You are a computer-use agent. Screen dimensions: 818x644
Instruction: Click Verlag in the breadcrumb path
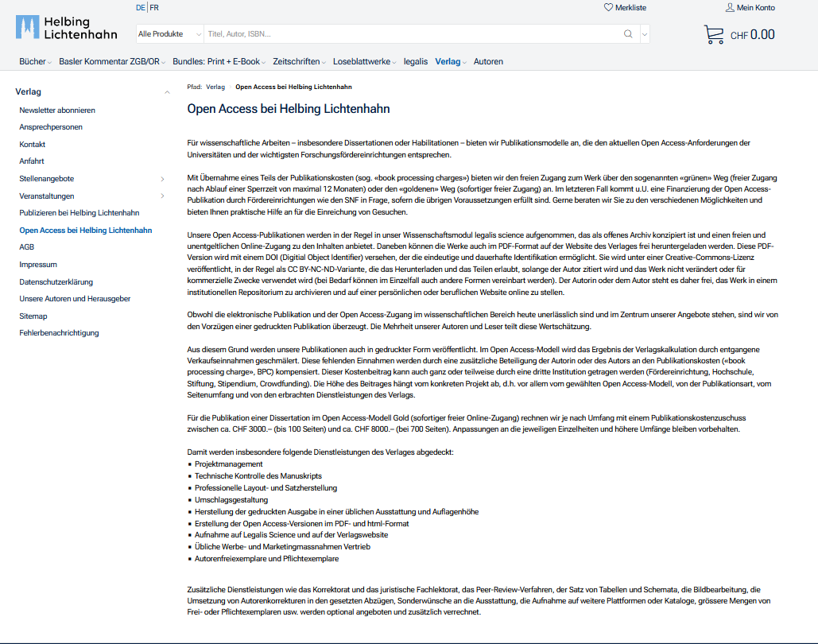pos(215,87)
